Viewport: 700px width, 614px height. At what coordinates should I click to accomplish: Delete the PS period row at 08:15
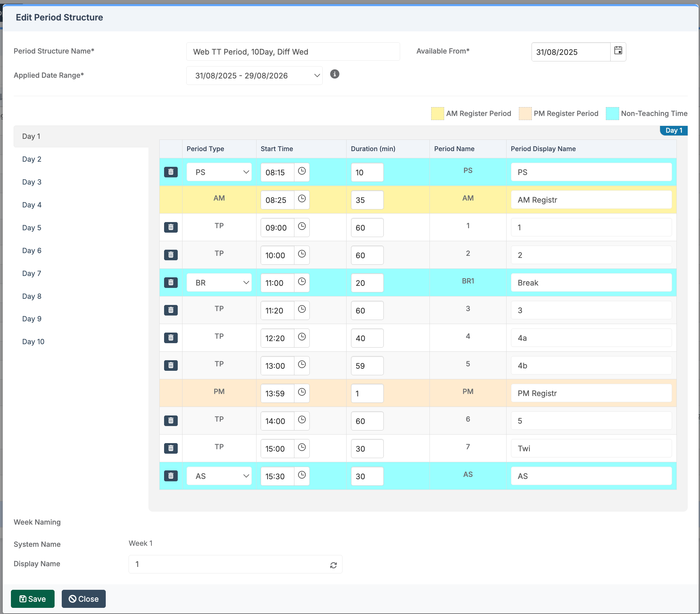[171, 172]
